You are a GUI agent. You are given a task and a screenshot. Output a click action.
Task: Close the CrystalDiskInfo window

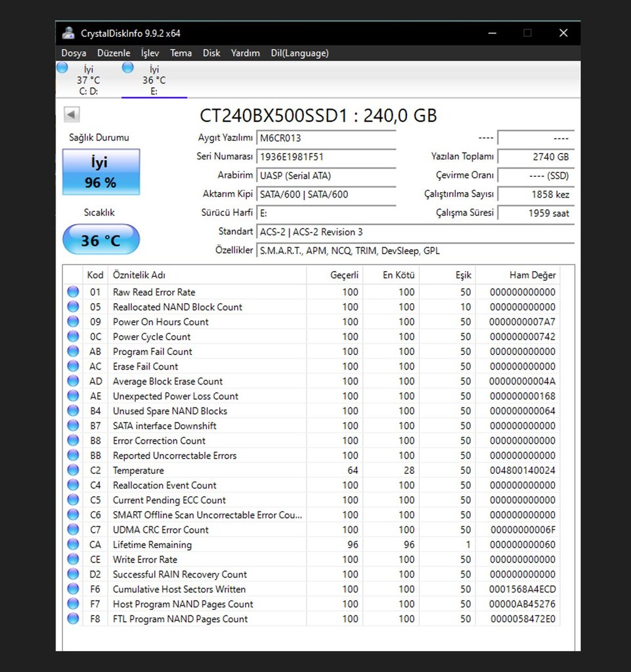[x=563, y=33]
